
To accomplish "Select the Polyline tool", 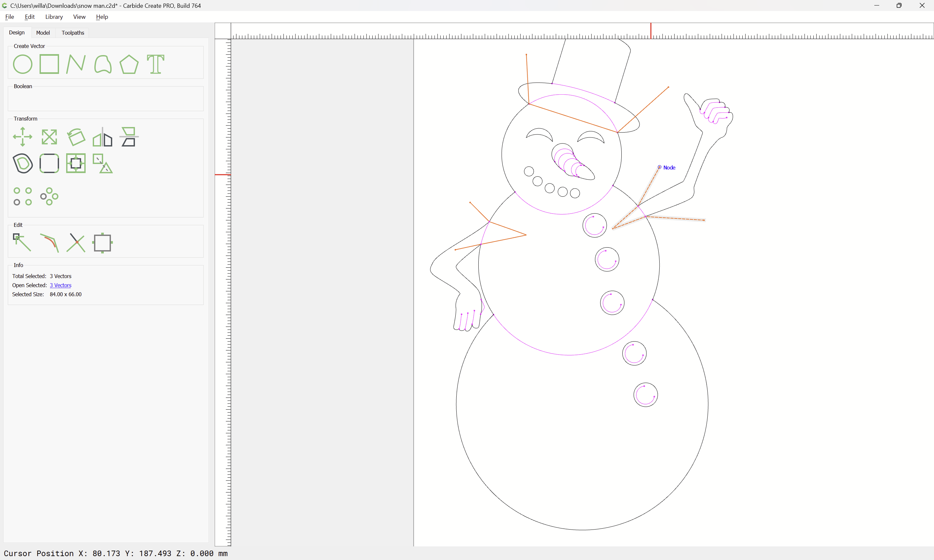I will [x=76, y=64].
